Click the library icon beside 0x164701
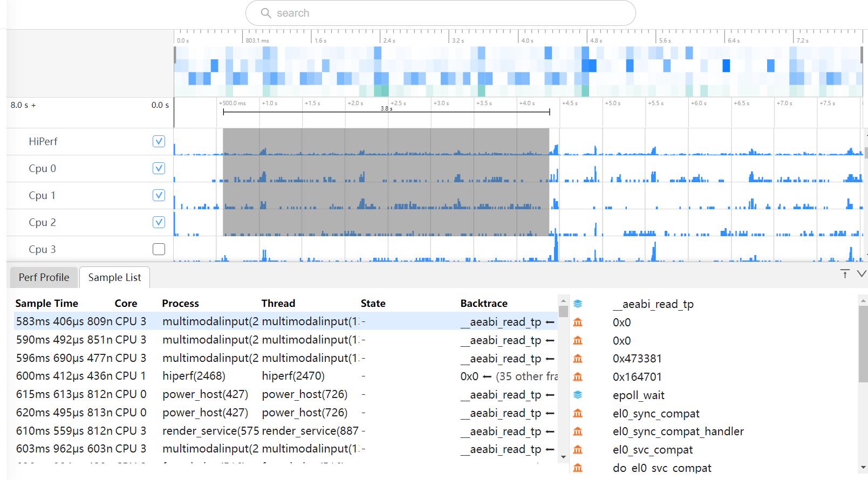868x480 pixels. point(578,377)
